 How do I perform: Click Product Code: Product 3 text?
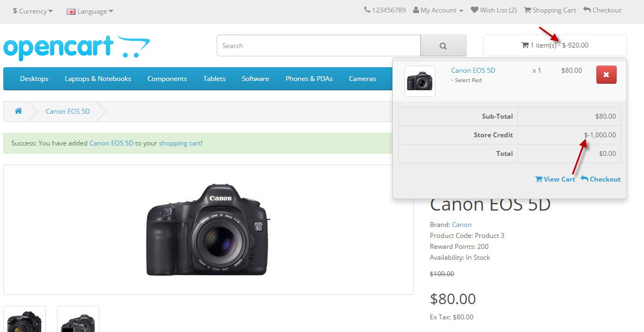pos(467,236)
